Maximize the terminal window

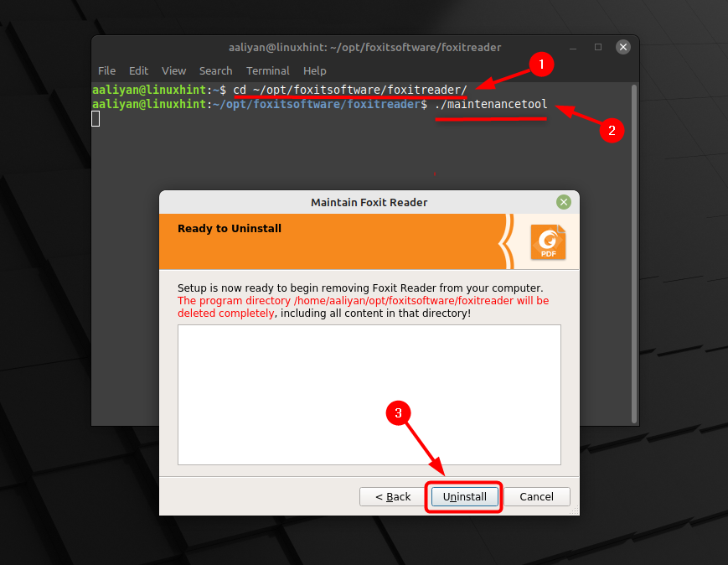598,47
